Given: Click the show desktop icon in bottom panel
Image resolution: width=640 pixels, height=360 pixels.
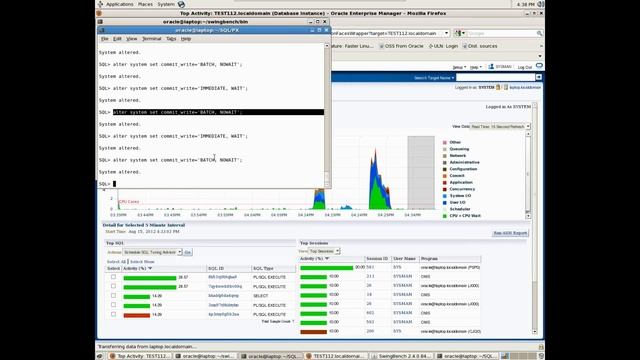Looking at the screenshot, I should 100,356.
